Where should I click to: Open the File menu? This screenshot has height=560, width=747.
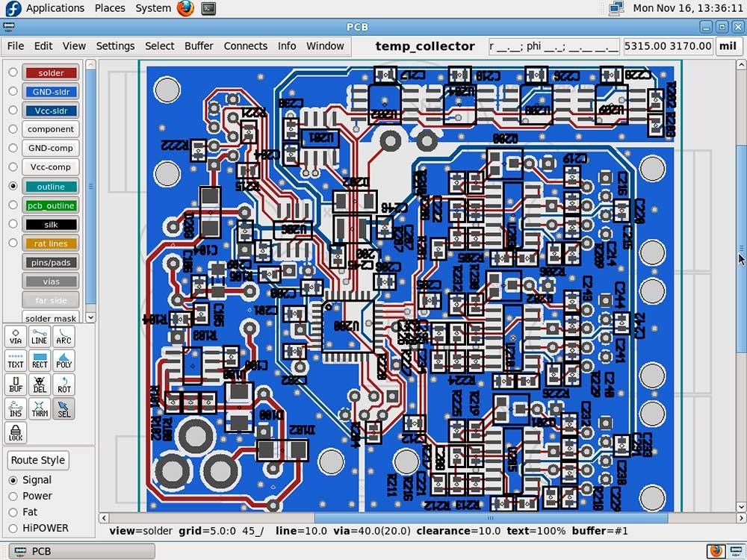click(x=15, y=46)
